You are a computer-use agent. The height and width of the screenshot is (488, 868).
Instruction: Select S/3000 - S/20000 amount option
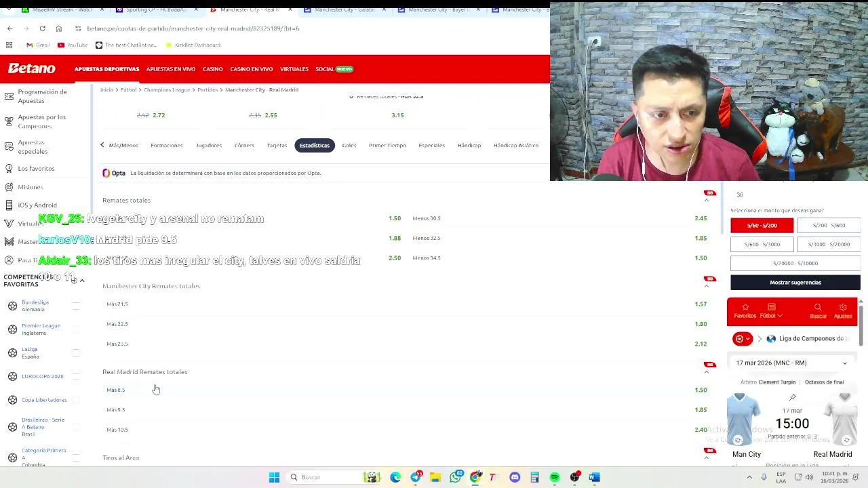pyautogui.click(x=829, y=244)
